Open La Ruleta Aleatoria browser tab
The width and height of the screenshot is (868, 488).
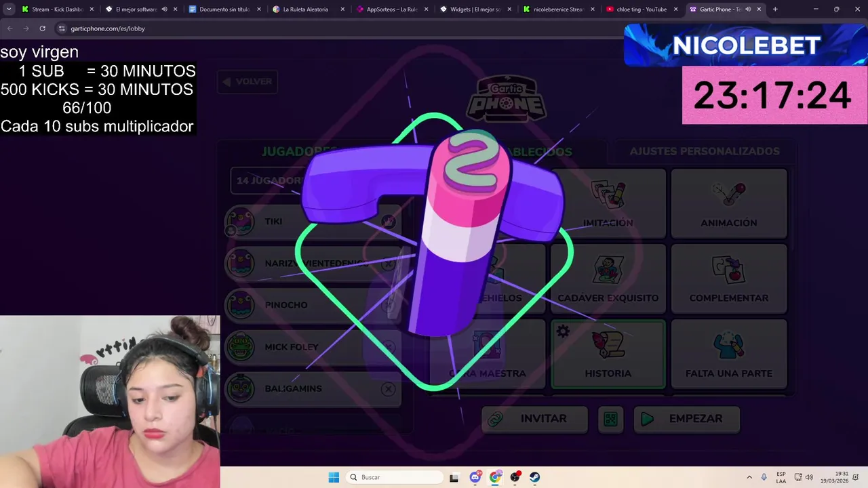pos(305,9)
